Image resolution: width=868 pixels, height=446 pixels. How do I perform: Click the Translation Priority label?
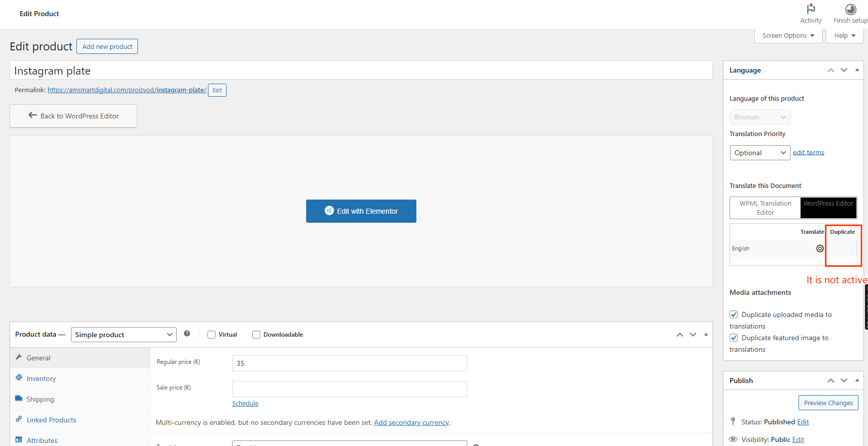[757, 134]
